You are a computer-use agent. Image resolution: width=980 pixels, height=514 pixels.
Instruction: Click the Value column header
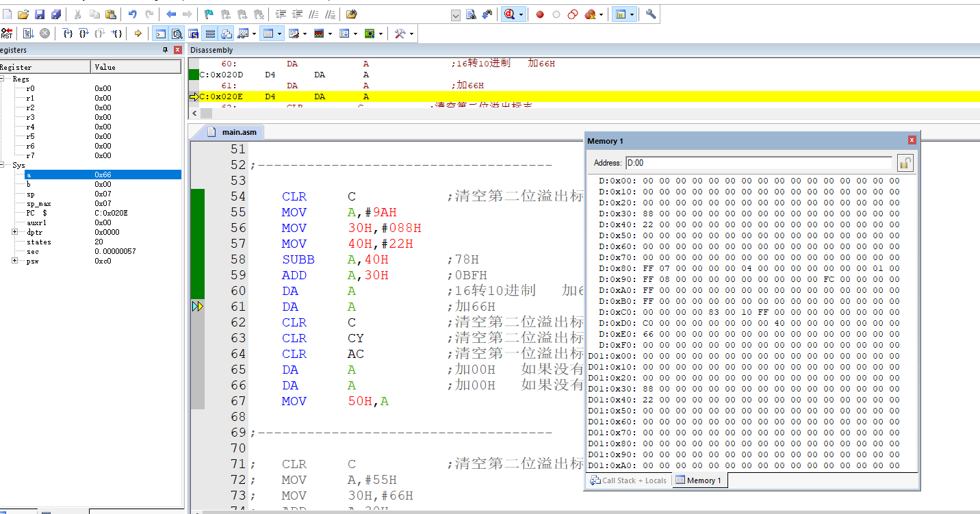[136, 67]
